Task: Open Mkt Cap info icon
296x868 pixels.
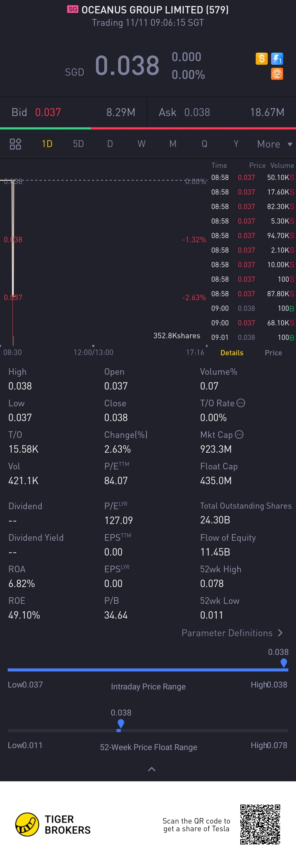Action: pos(239,434)
